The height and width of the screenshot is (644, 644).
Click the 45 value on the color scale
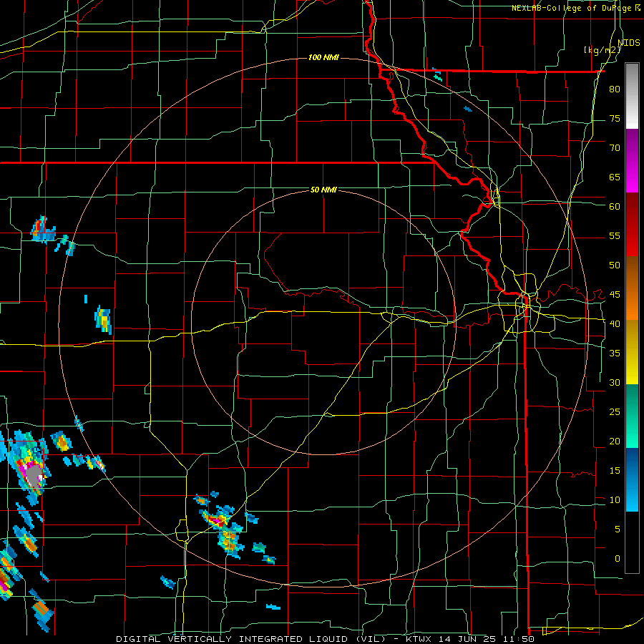615,295
